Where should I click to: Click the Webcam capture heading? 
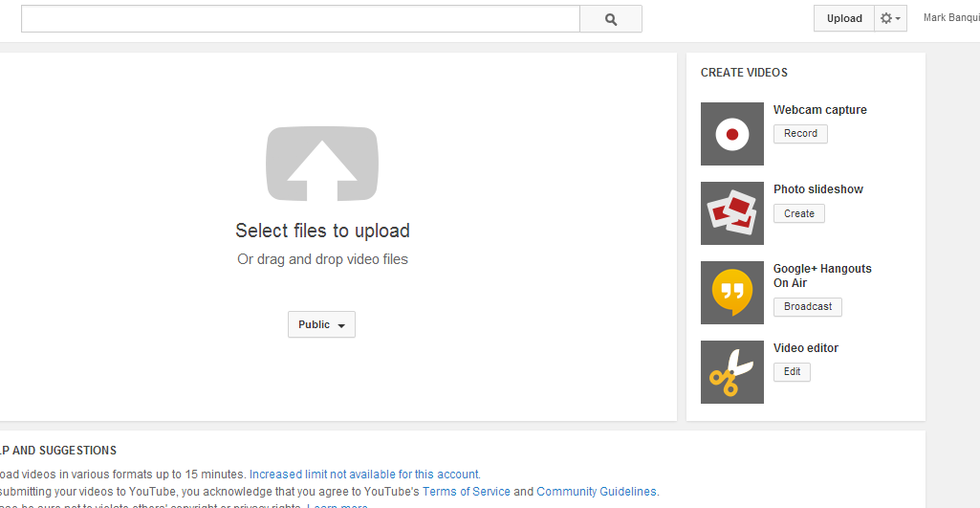pyautogui.click(x=820, y=110)
